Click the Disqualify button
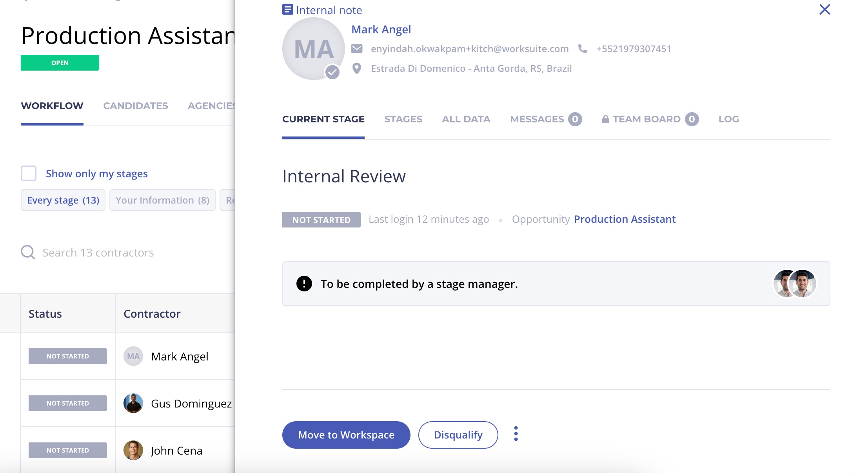The height and width of the screenshot is (473, 868). point(458,435)
